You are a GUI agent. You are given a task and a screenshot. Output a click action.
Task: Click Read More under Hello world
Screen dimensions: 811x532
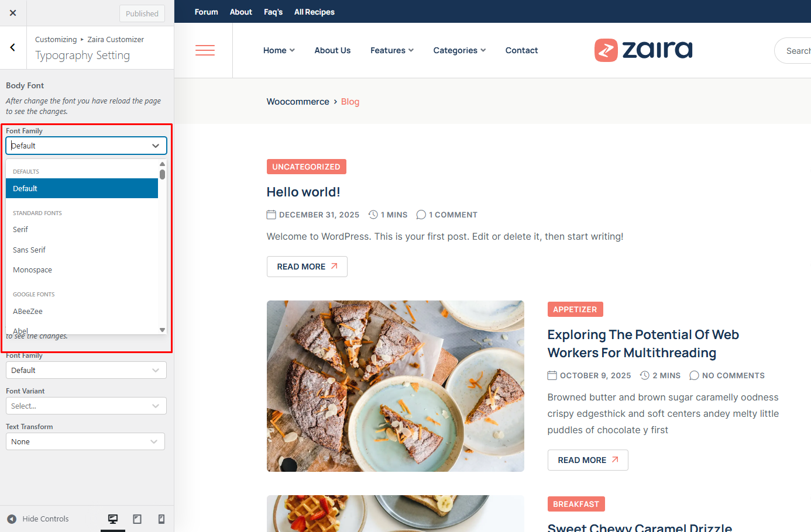click(x=307, y=267)
